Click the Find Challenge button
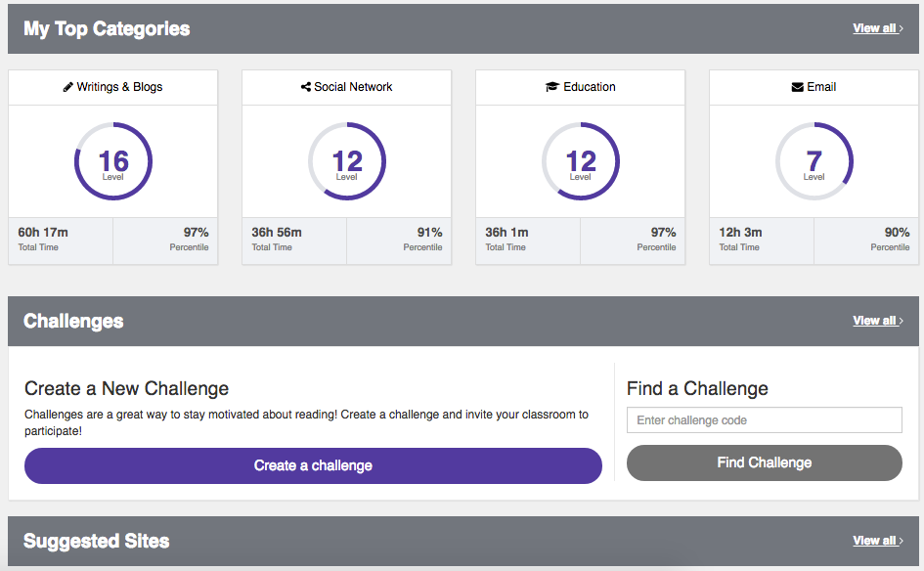924x571 pixels. (765, 462)
